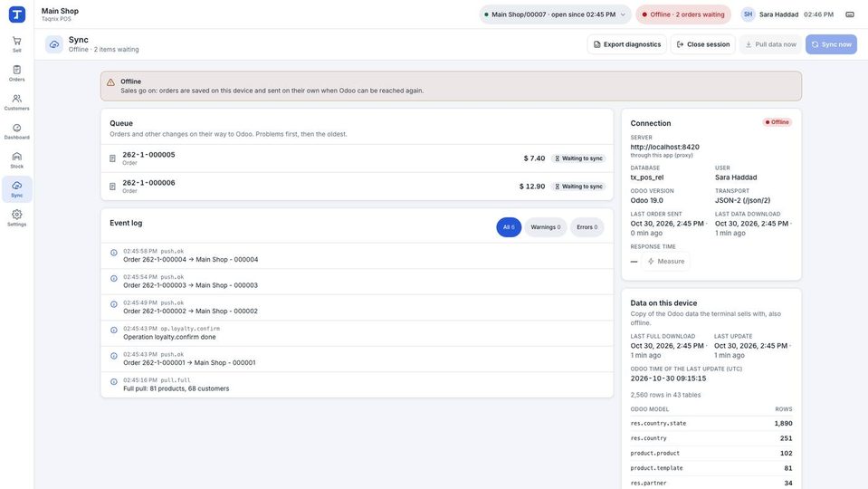This screenshot has width=868, height=489.
Task: Click order icon for 262-1-000006
Action: [x=112, y=187]
